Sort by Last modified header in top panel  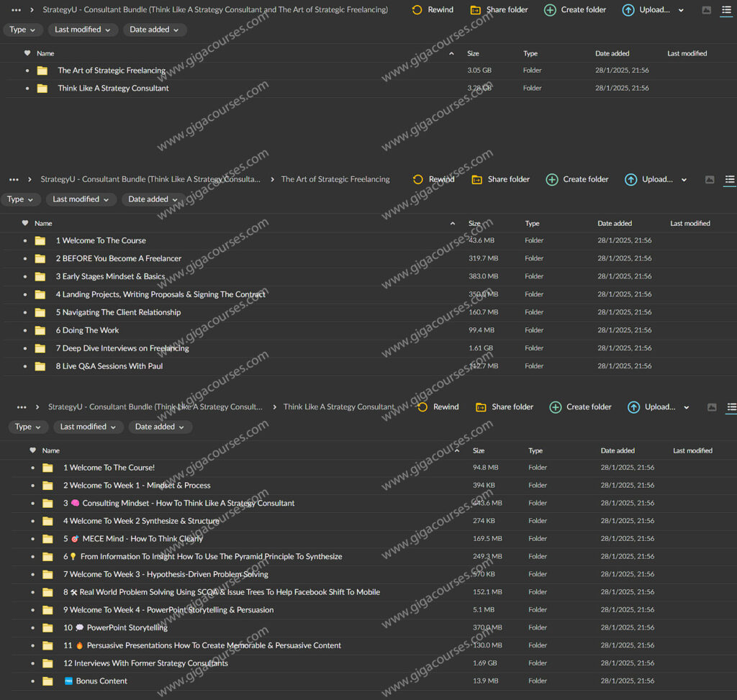tap(687, 53)
